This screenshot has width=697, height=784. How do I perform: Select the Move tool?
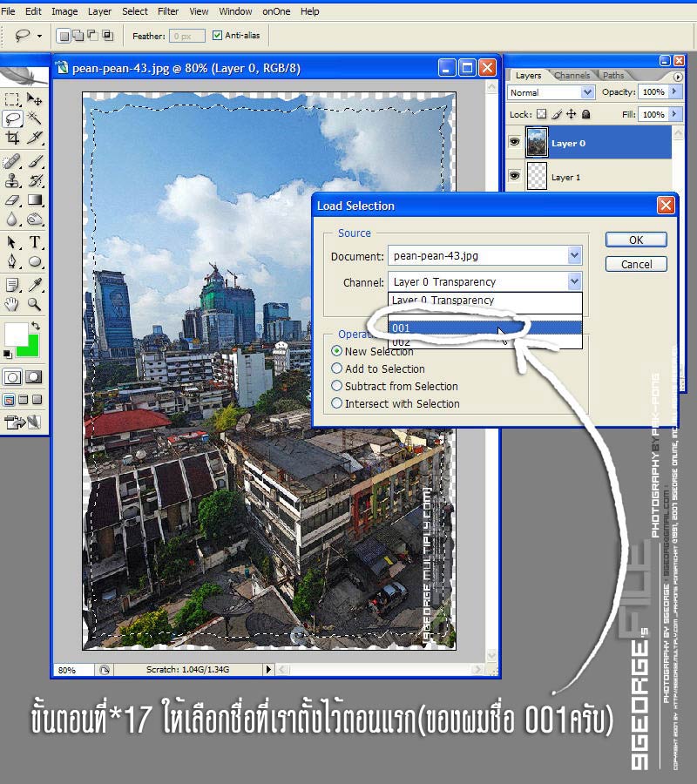click(35, 99)
